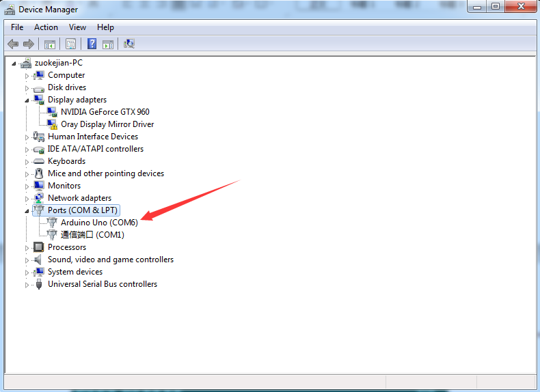
Task: Click the Back arrow toolbar icon
Action: pyautogui.click(x=13, y=44)
